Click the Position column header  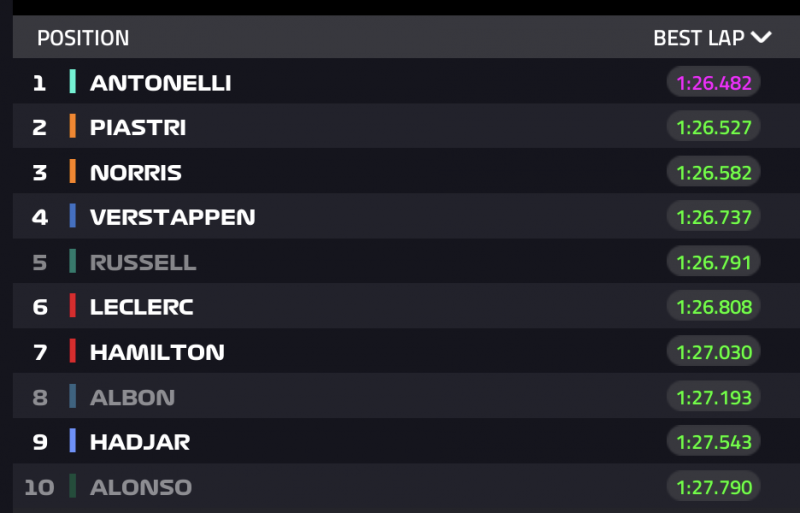(x=83, y=39)
